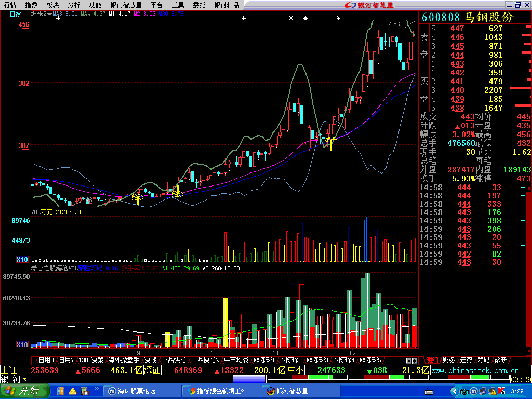Click sell level 5 price 447
The image size is (532, 399).
457,29
